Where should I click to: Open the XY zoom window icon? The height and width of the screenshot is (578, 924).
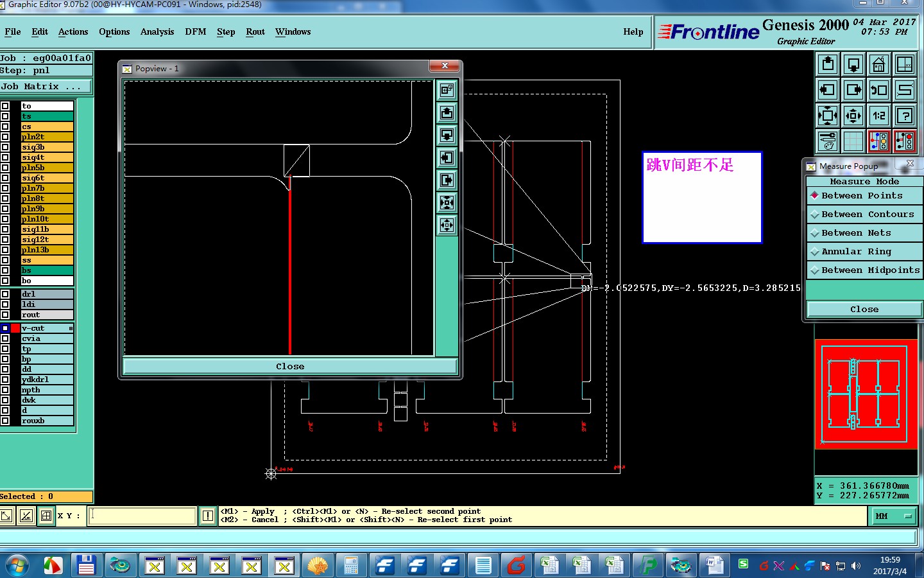coord(905,64)
